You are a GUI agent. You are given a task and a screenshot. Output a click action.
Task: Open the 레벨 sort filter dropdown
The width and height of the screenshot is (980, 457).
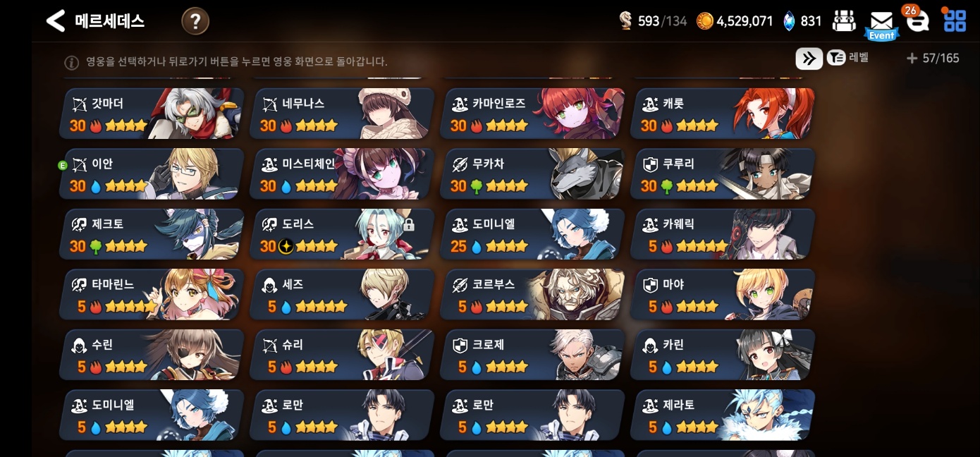click(848, 58)
